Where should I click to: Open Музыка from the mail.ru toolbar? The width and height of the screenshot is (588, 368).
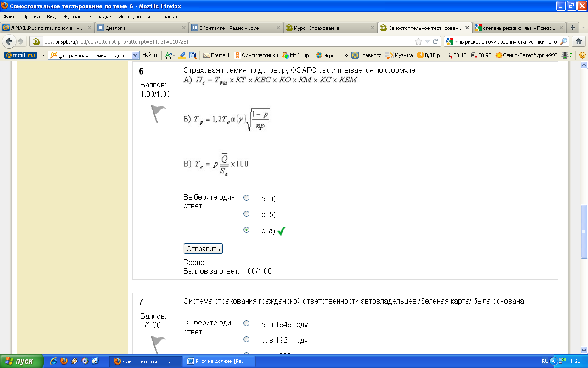coord(399,55)
